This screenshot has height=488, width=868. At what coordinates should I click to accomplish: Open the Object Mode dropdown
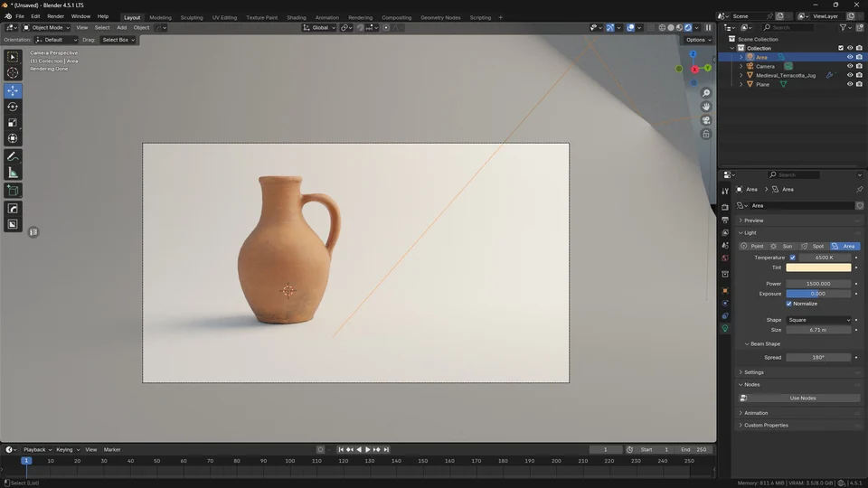[x=46, y=28]
